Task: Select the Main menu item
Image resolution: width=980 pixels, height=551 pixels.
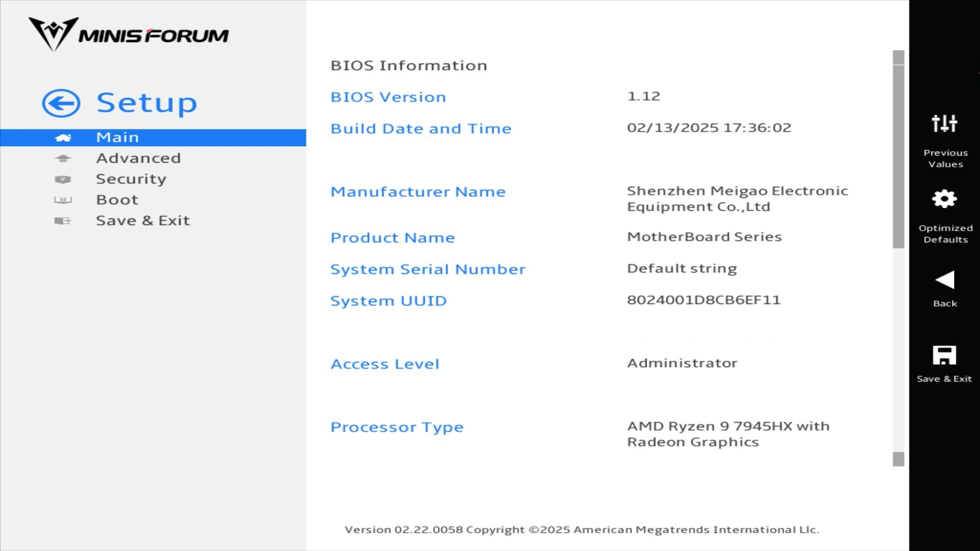Action: 153,137
